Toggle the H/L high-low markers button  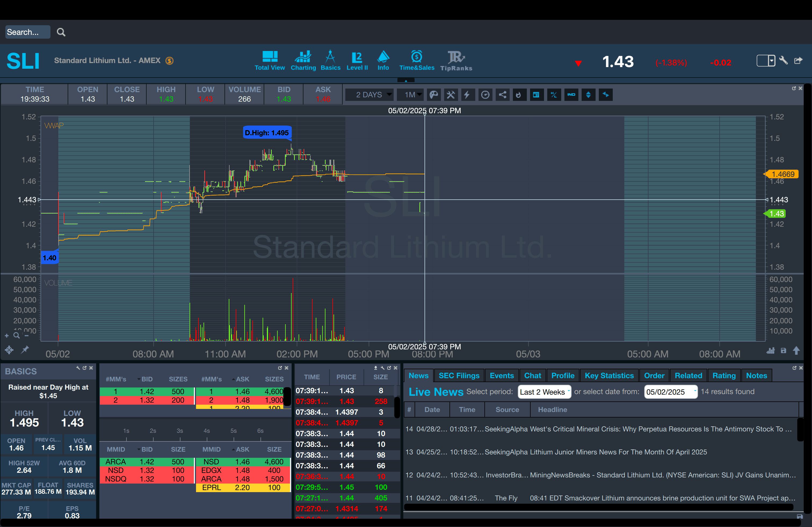(554, 95)
